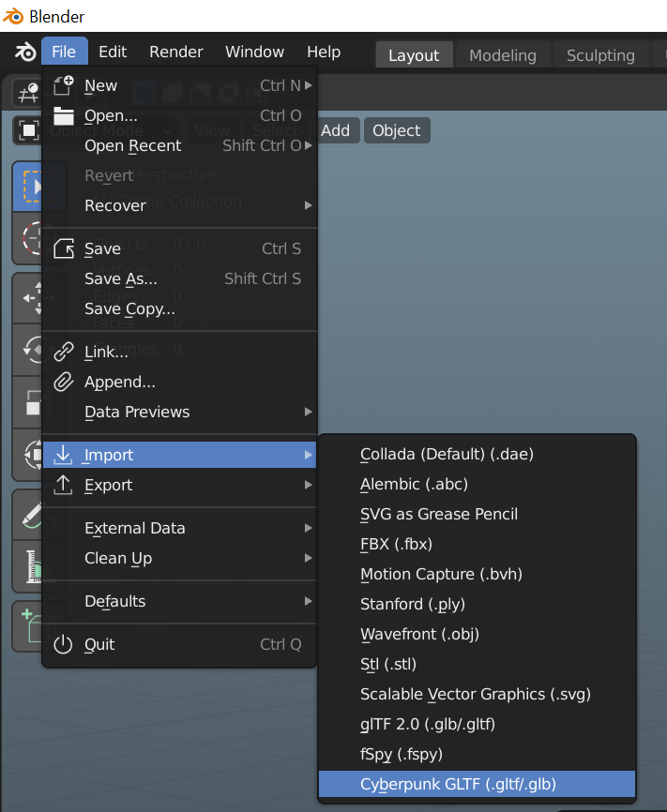Click the Blender logo icon in menu bar
Image resolution: width=667 pixels, height=812 pixels.
pyautogui.click(x=24, y=52)
